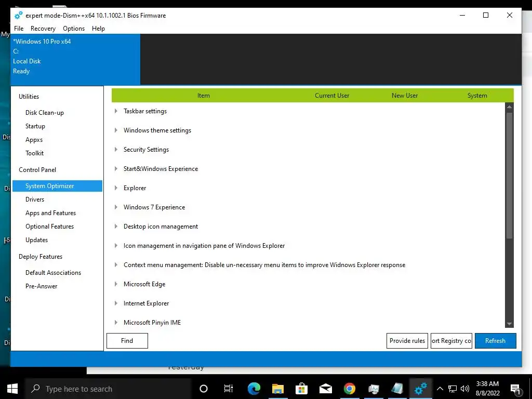Image resolution: width=532 pixels, height=399 pixels.
Task: Open Appxs in sidebar
Action: tap(34, 140)
